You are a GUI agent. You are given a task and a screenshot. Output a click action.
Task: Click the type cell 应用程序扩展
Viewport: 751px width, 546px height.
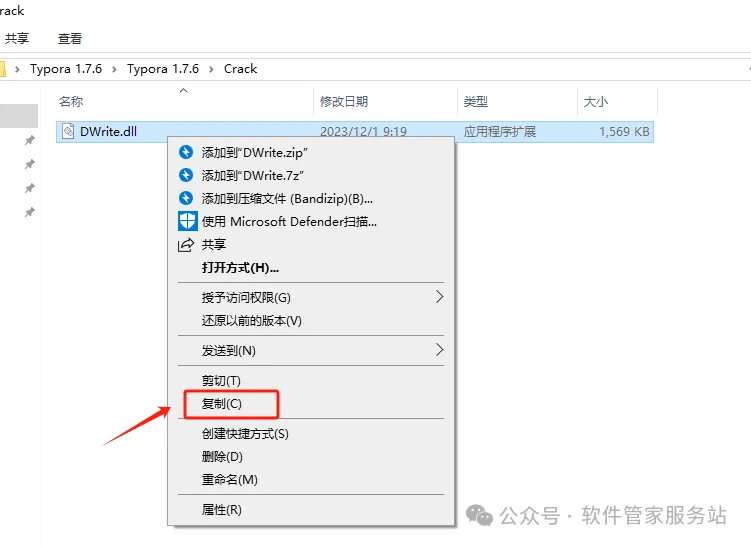[500, 132]
